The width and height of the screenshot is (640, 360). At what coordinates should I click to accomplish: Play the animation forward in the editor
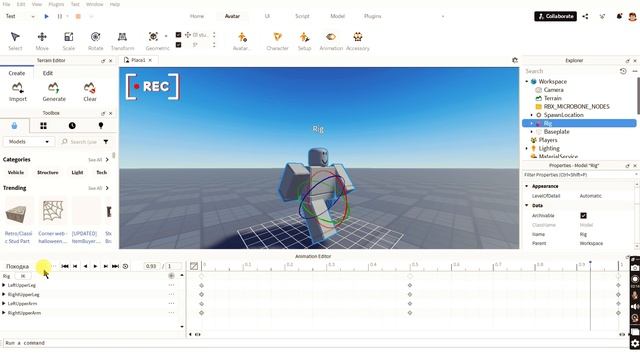pos(96,266)
